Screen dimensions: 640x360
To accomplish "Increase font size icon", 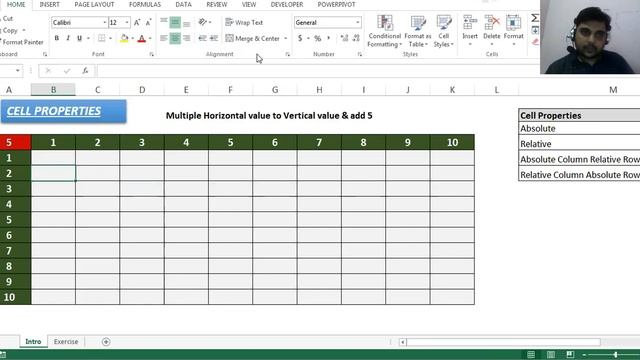I will coord(137,22).
